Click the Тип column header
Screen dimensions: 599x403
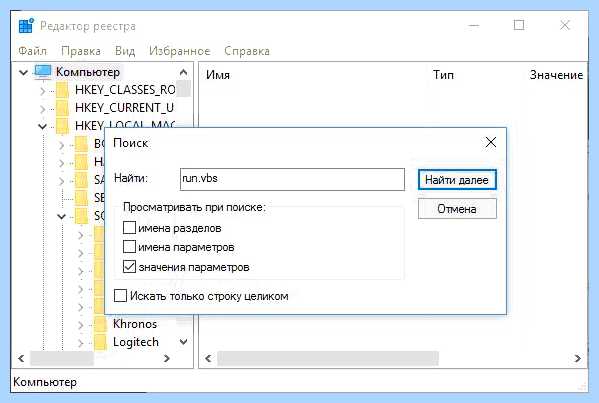tap(443, 74)
